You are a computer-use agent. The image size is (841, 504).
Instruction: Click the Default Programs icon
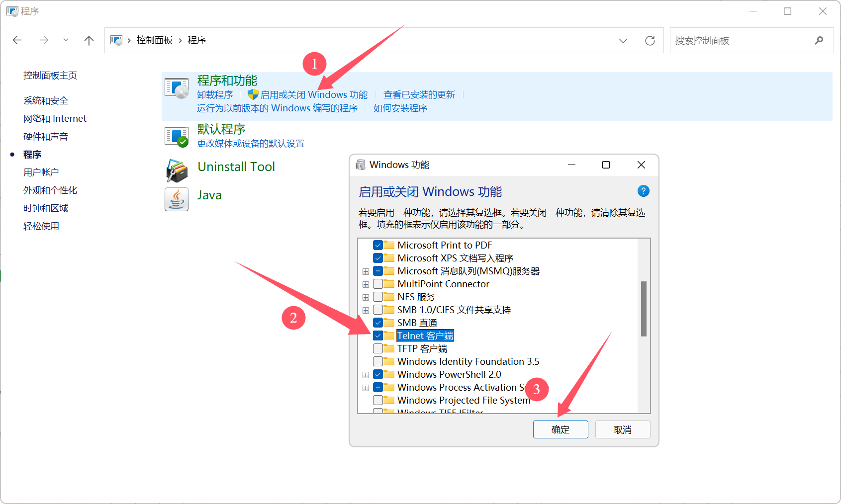[177, 137]
